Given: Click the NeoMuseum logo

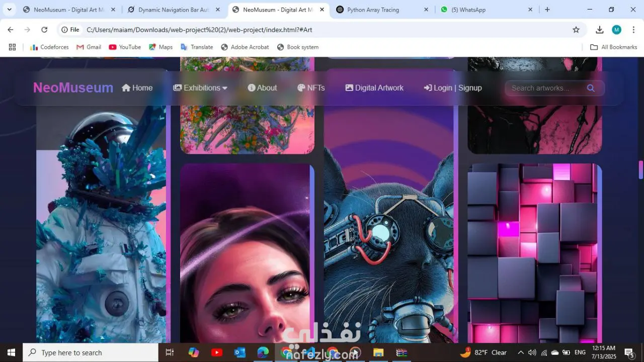Looking at the screenshot, I should tap(73, 87).
